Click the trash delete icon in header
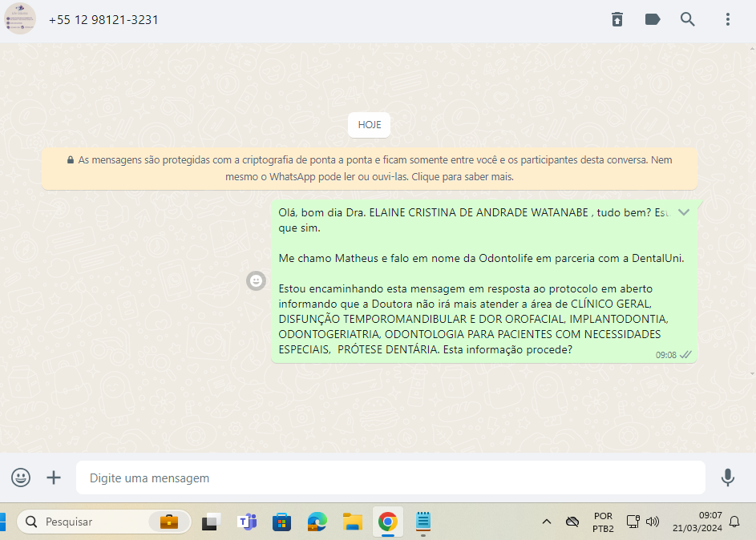 617,19
